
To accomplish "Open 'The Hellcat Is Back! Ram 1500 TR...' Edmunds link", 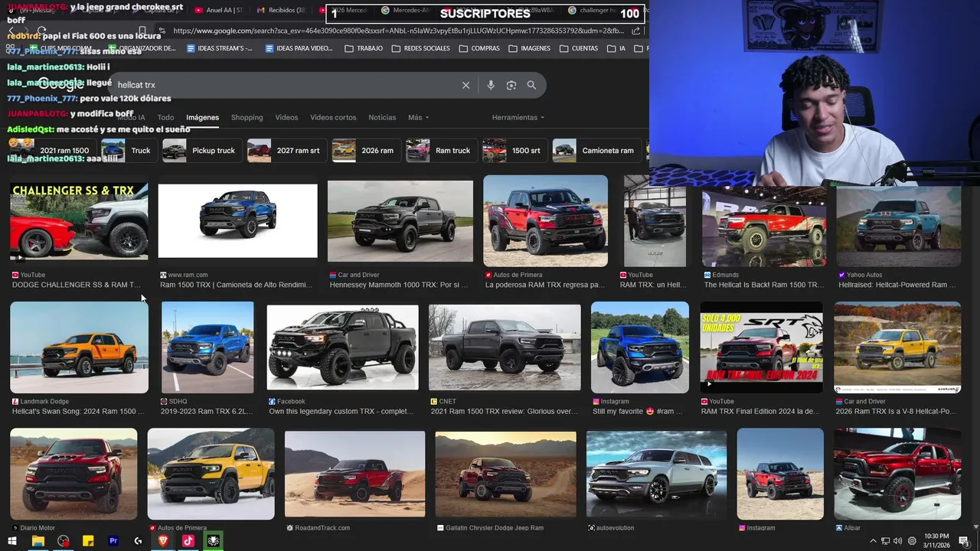I will [x=764, y=285].
